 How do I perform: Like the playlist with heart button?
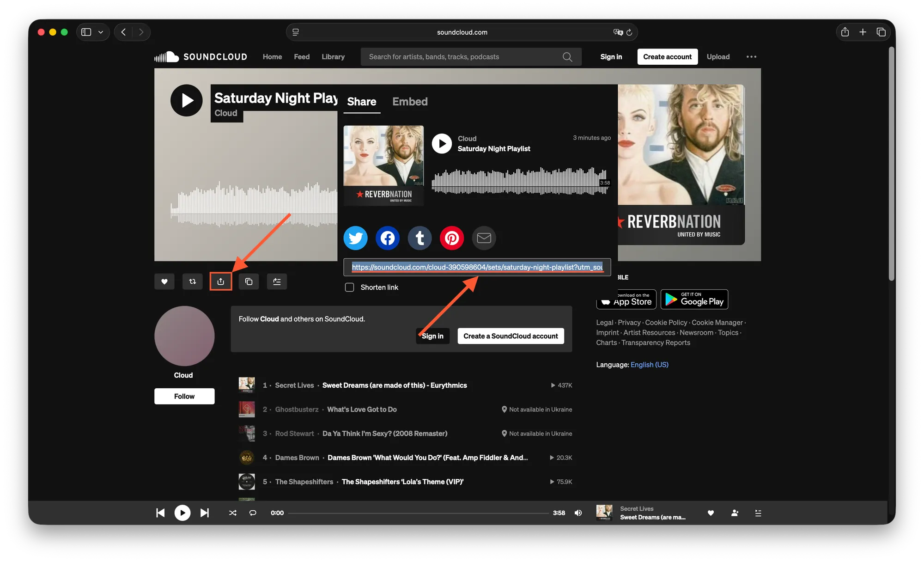[164, 281]
